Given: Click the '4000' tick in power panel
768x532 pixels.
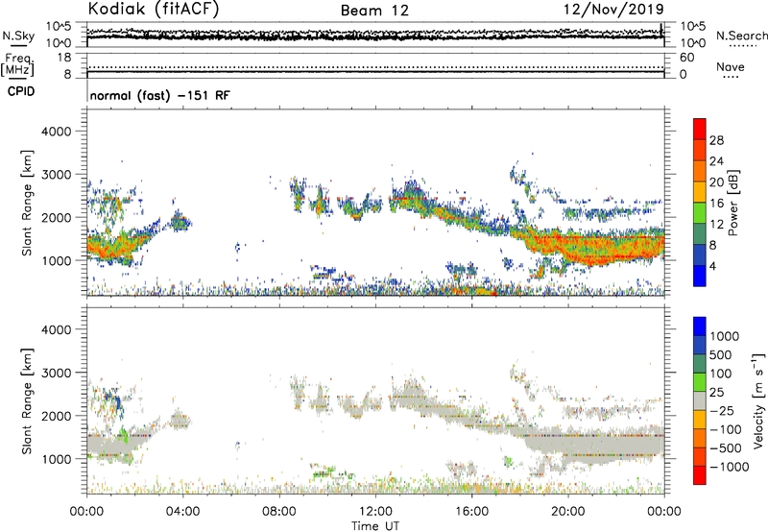Looking at the screenshot, I should [57, 132].
